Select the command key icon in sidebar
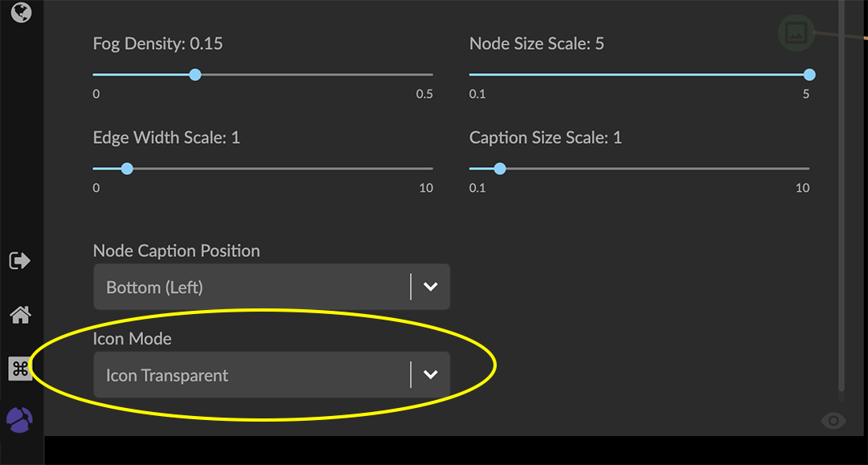The image size is (868, 465). [x=20, y=369]
